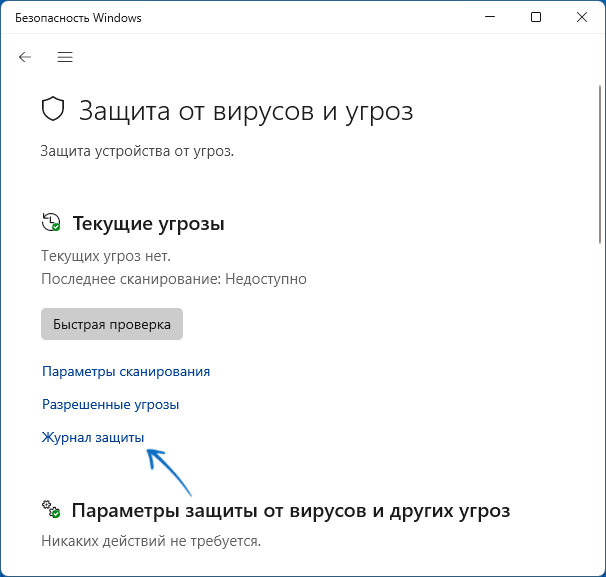
Task: Click the Текущие угрозы clock icon
Action: [x=51, y=222]
